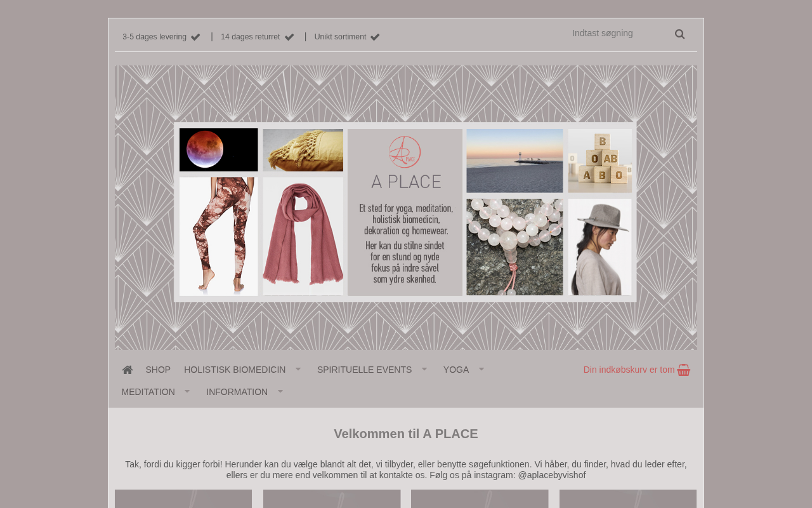This screenshot has width=812, height=508.
Task: Click the checkmark beside 3-5 dages levering
Action: click(x=195, y=37)
